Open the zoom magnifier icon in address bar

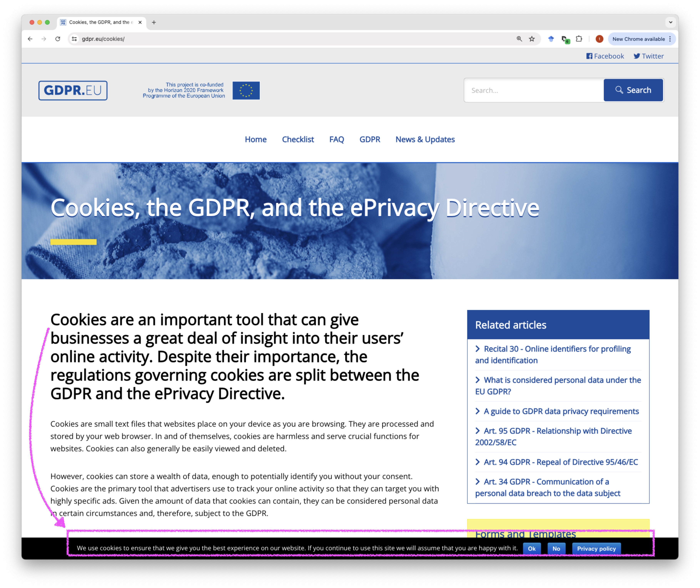point(519,39)
